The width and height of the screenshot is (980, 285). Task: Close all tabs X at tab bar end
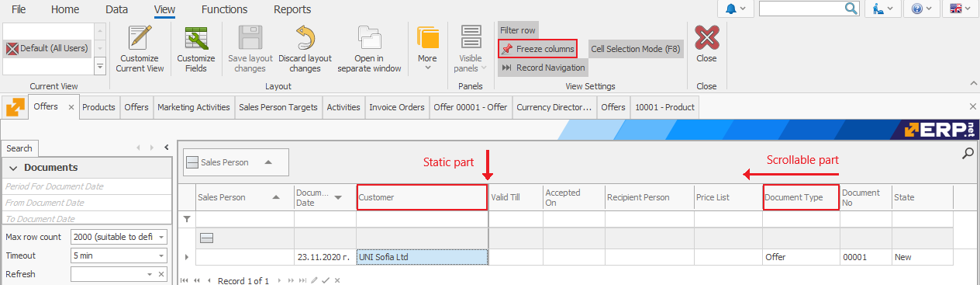[973, 106]
